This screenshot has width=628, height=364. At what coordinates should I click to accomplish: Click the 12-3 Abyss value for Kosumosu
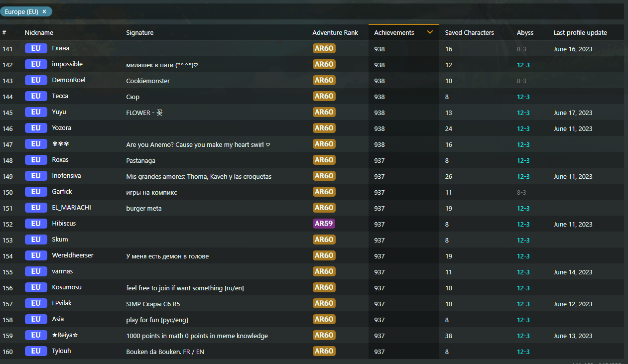click(x=523, y=288)
